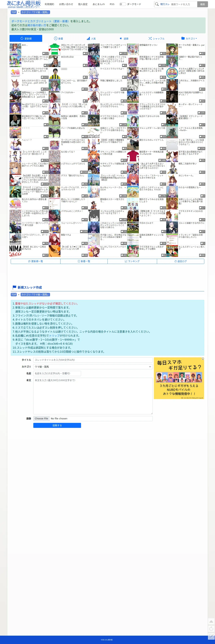The width and height of the screenshot is (215, 644).
Task: Open the thread titled アイスはちみー
Action: pyautogui.click(x=68, y=92)
